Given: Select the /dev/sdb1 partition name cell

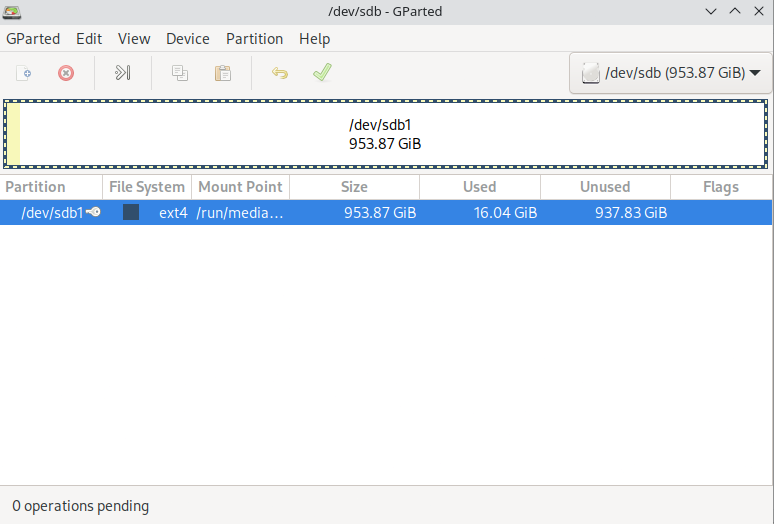Looking at the screenshot, I should pos(52,213).
